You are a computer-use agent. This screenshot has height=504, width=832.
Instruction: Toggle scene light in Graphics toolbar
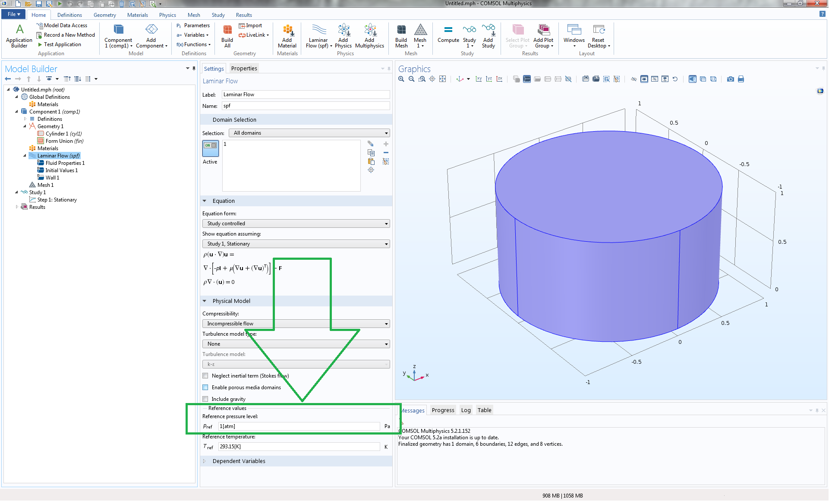(693, 79)
